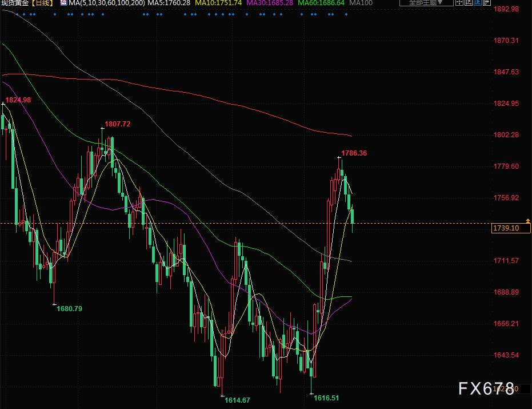Click the 1711.57 price-axis value
This screenshot has width=532, height=409.
506,261
